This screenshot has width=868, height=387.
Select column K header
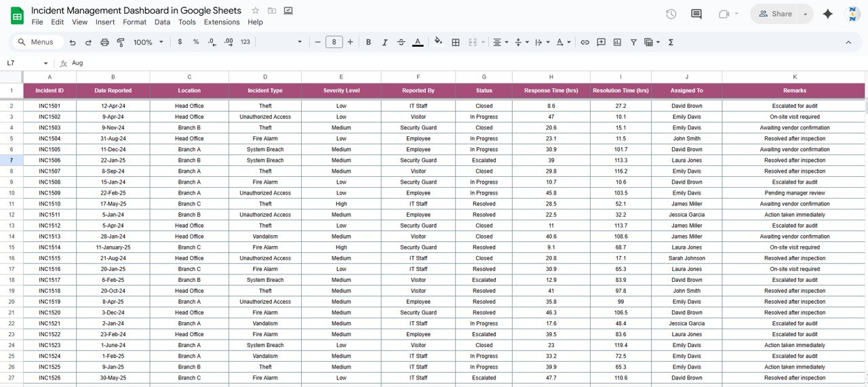[794, 77]
